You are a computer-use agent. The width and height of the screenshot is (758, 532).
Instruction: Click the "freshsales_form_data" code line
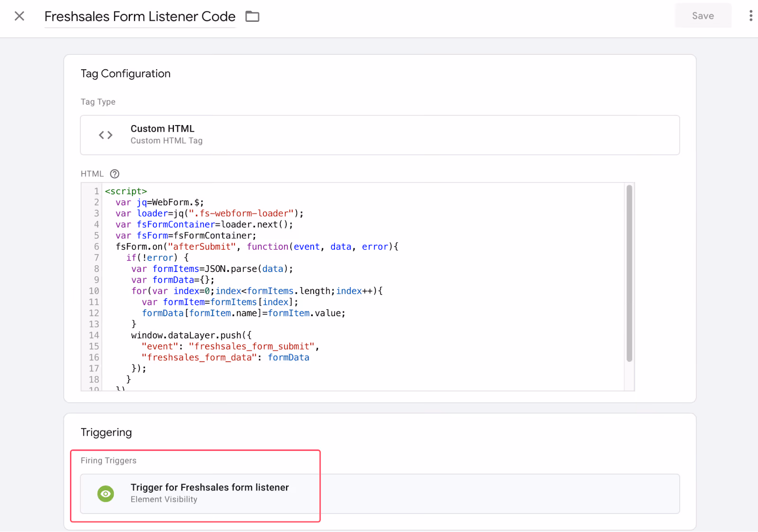[226, 358]
